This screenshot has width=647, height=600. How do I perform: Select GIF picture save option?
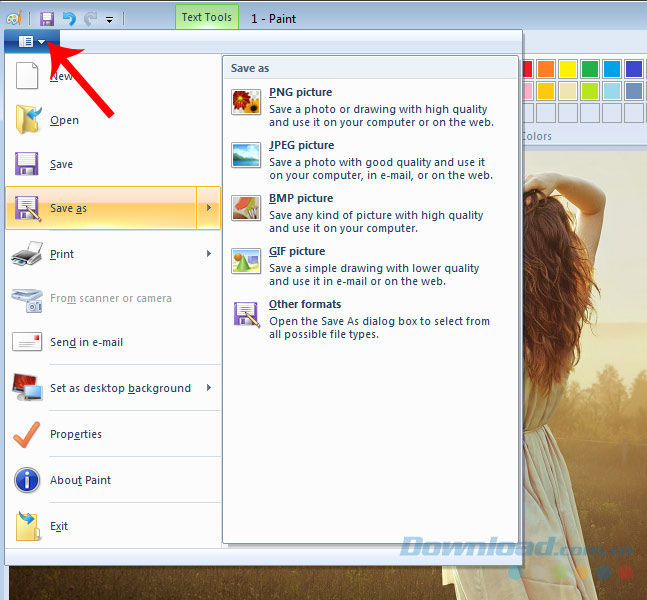[371, 266]
